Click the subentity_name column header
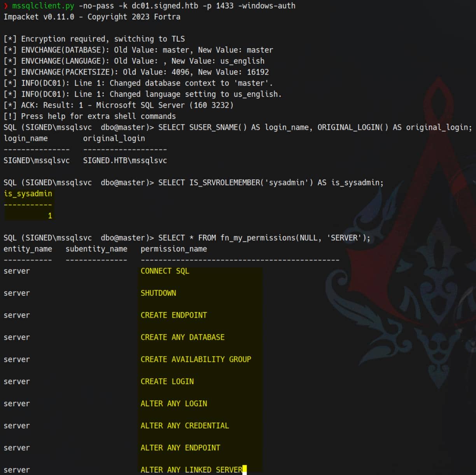Viewport: 476px width, 475px height. click(x=96, y=249)
